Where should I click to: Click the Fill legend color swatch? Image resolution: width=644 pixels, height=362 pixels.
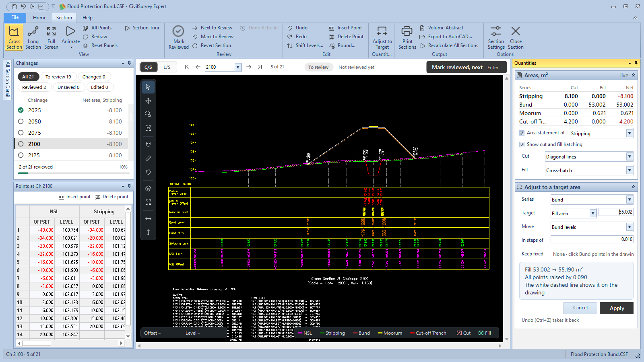(x=481, y=333)
